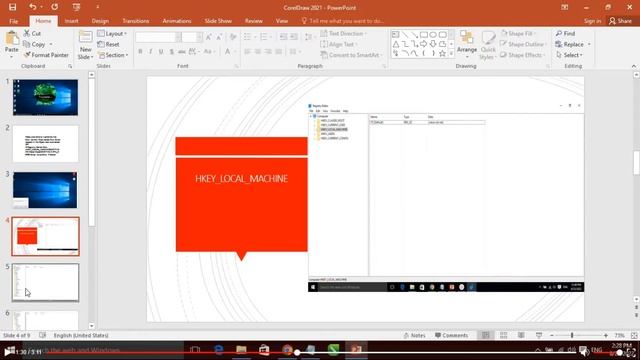Toggle Underline formatting
This screenshot has height=360, width=640.
pyautogui.click(x=161, y=51)
